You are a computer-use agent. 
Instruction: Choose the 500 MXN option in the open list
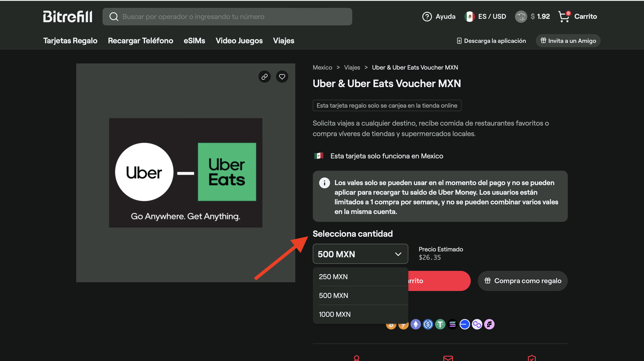coord(360,295)
